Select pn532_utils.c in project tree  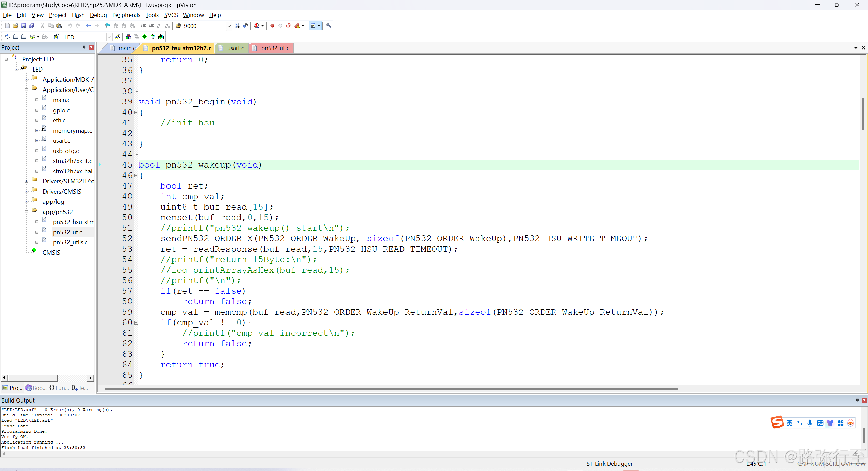point(70,242)
